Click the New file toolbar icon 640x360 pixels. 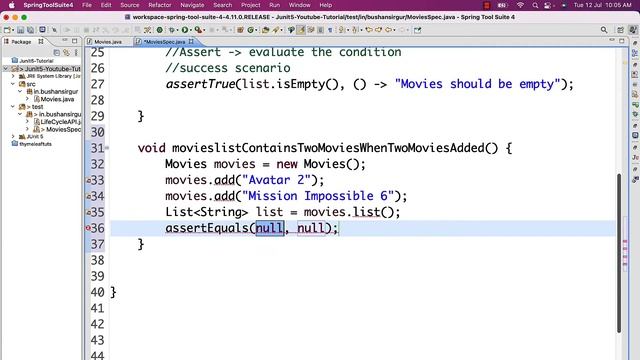[7, 30]
